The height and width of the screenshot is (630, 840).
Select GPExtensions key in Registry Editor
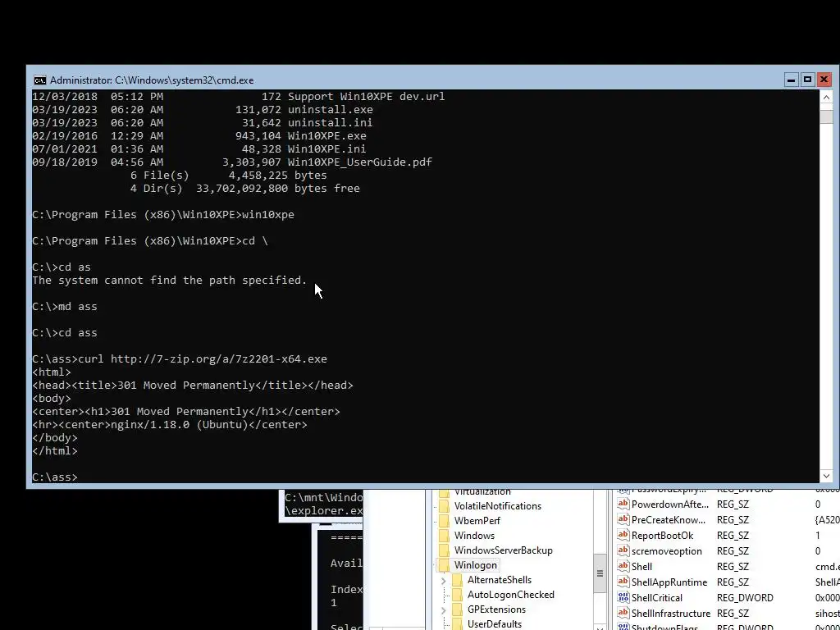(x=496, y=609)
